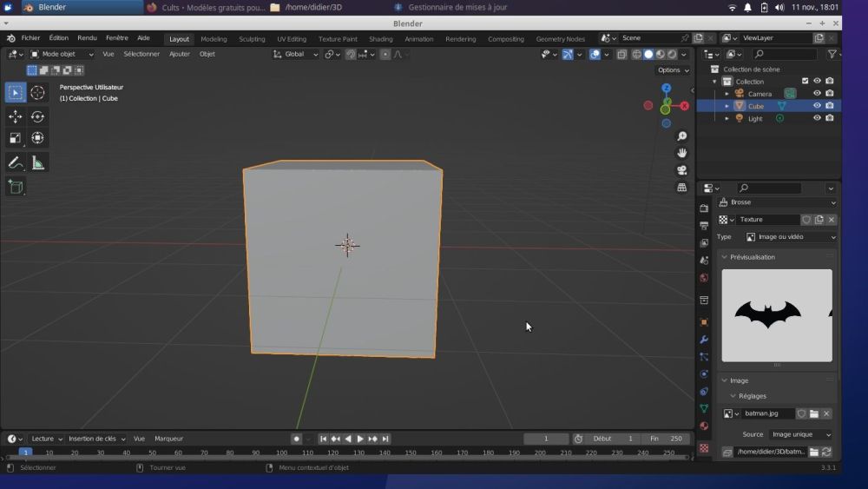868x489 pixels.
Task: Choose the Add Cube tool
Action: click(x=16, y=187)
